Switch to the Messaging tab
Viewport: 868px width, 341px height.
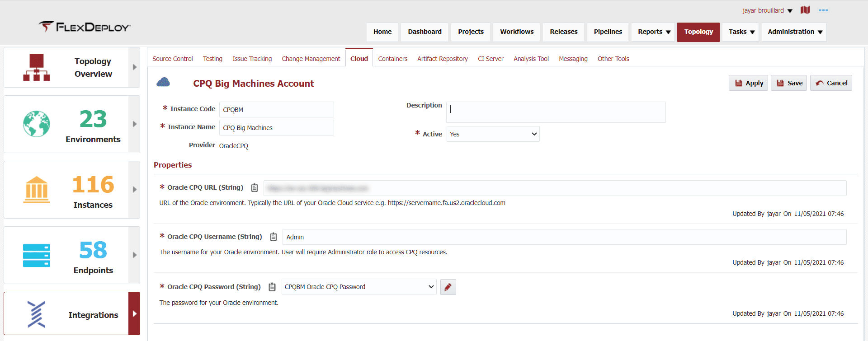click(573, 59)
